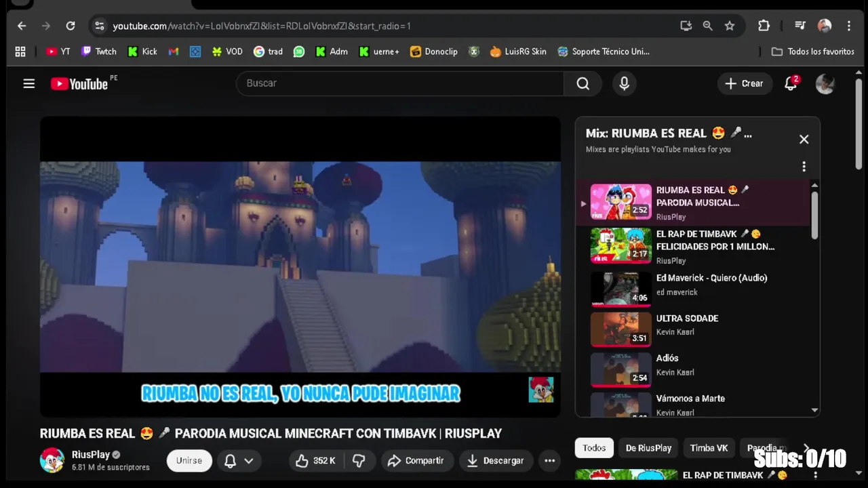Open the subscription bell notification dropdown
The width and height of the screenshot is (868, 488).
click(x=239, y=461)
